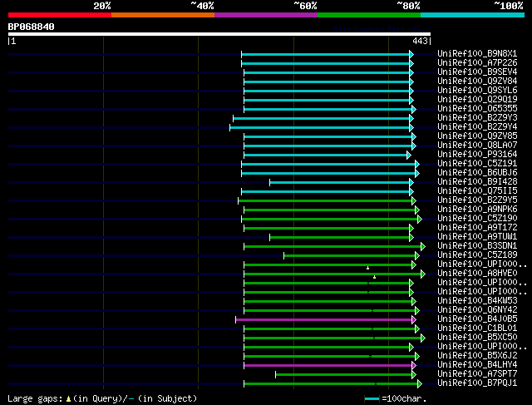Click the cyan ~100% identity color band
Image resolution: width=532 pixels, height=405 pixels.
tap(472, 15)
